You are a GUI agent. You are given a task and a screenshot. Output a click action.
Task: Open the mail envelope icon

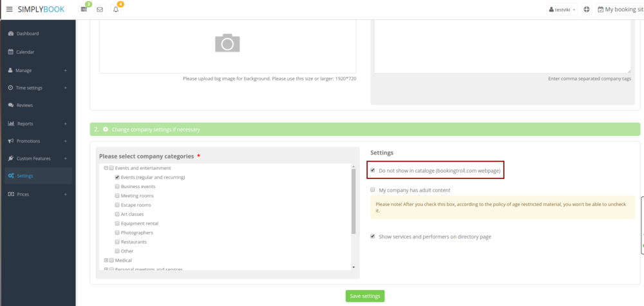point(100,10)
